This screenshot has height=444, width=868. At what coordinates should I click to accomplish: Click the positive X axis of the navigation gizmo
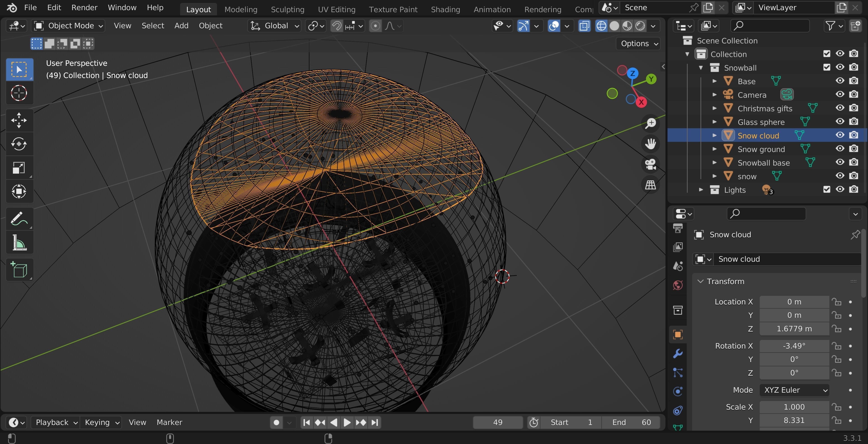pos(641,102)
